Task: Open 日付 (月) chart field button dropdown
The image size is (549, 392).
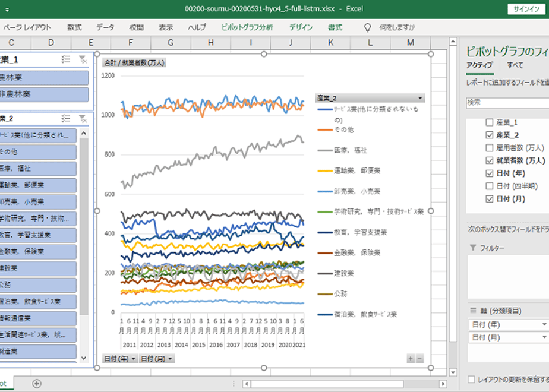Action: tap(170, 359)
